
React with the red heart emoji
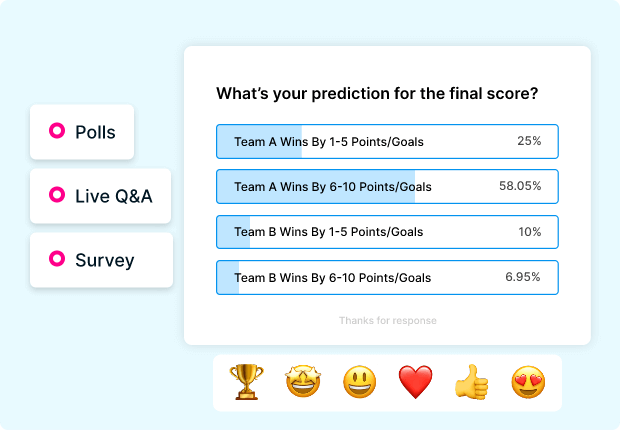pyautogui.click(x=414, y=382)
